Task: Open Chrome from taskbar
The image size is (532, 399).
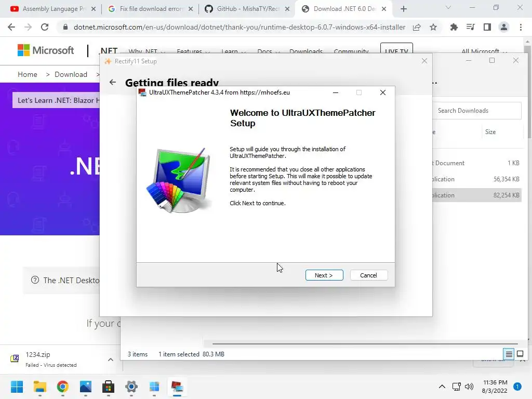Action: pyautogui.click(x=63, y=387)
